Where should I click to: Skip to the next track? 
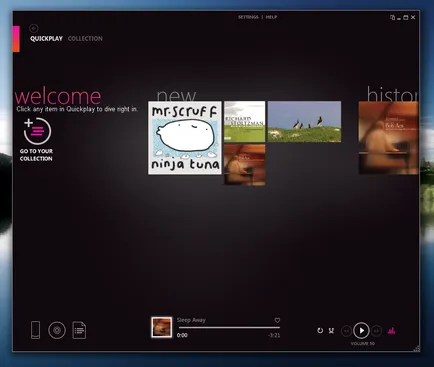coord(376,331)
